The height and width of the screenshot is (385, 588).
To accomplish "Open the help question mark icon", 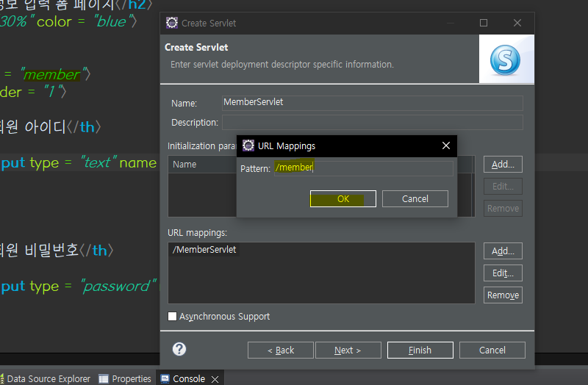I will tap(179, 349).
